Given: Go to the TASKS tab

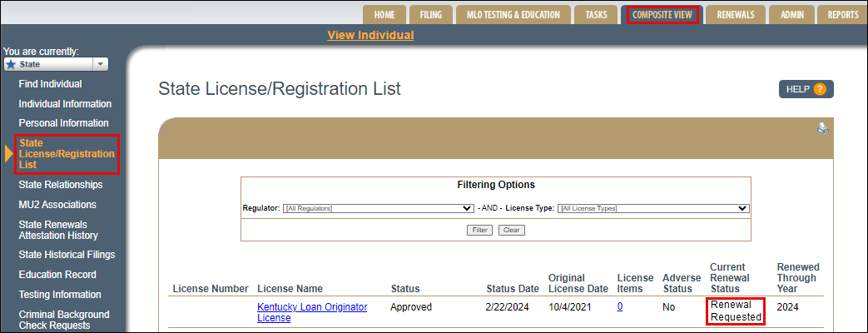Looking at the screenshot, I should point(596,15).
